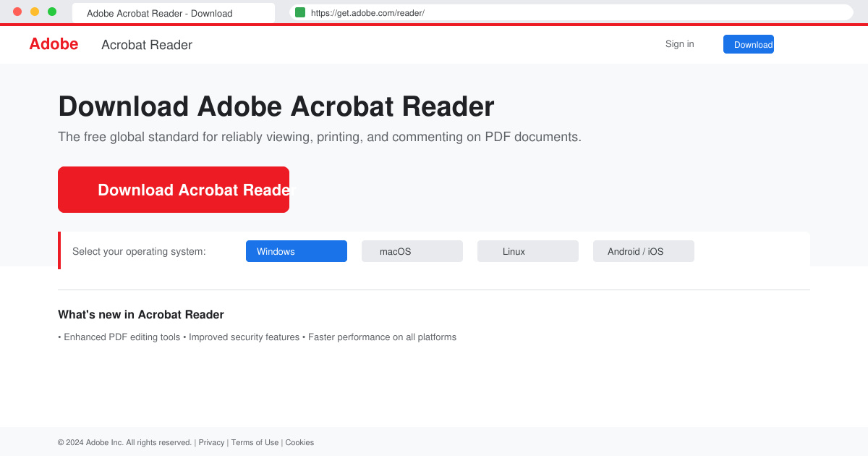The width and height of the screenshot is (868, 456).
Task: Click the free global standard tagline text
Action: [320, 137]
